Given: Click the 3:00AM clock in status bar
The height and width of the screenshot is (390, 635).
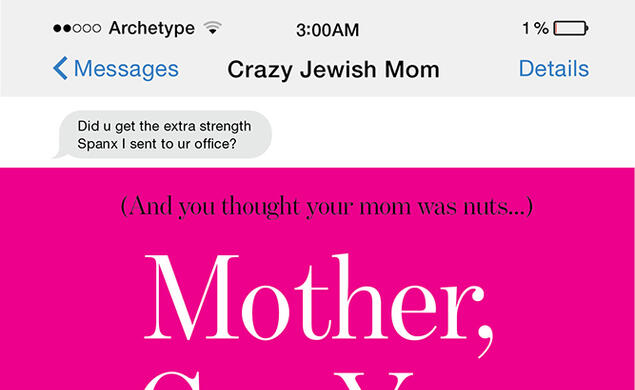Looking at the screenshot, I should pos(327,30).
